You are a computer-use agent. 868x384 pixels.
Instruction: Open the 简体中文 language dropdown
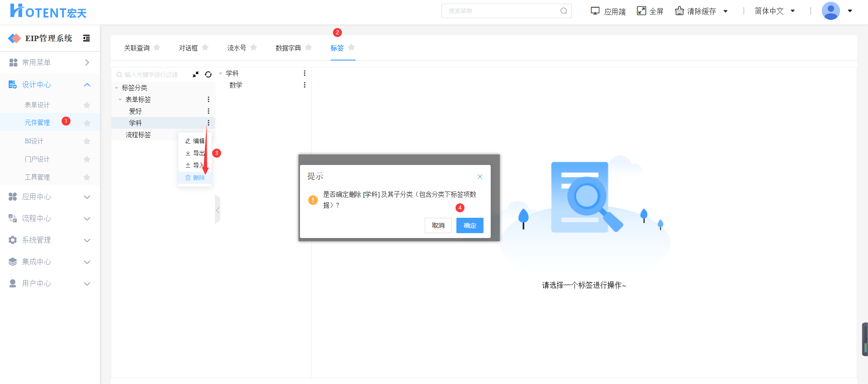[x=774, y=11]
